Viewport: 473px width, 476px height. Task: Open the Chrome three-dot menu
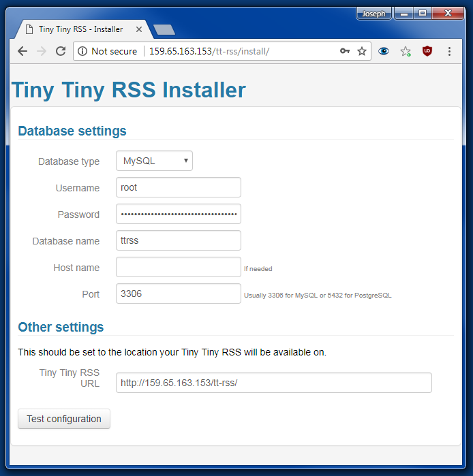[449, 51]
